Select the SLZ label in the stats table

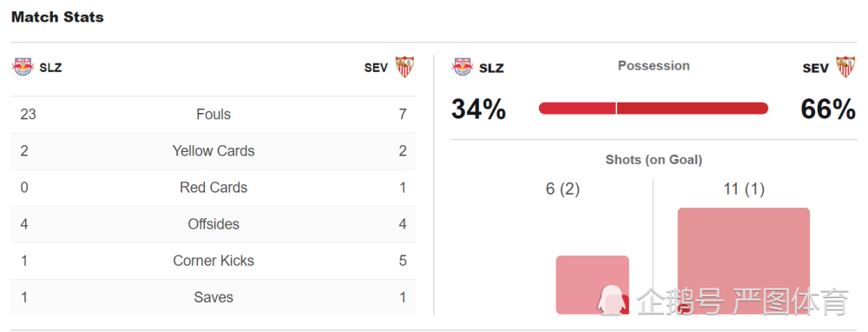click(x=50, y=68)
